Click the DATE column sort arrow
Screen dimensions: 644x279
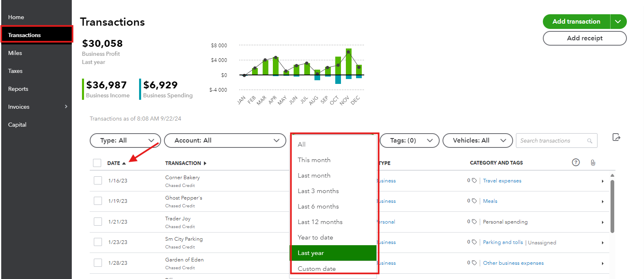(x=124, y=163)
